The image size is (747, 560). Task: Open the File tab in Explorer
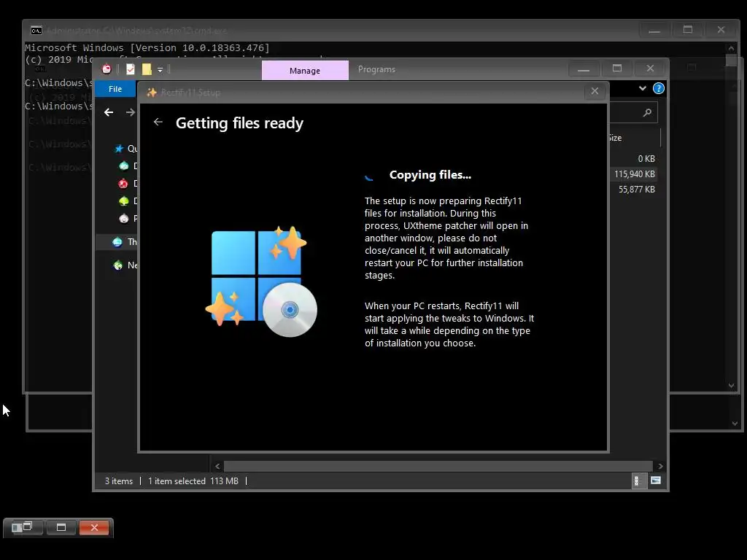tap(115, 89)
